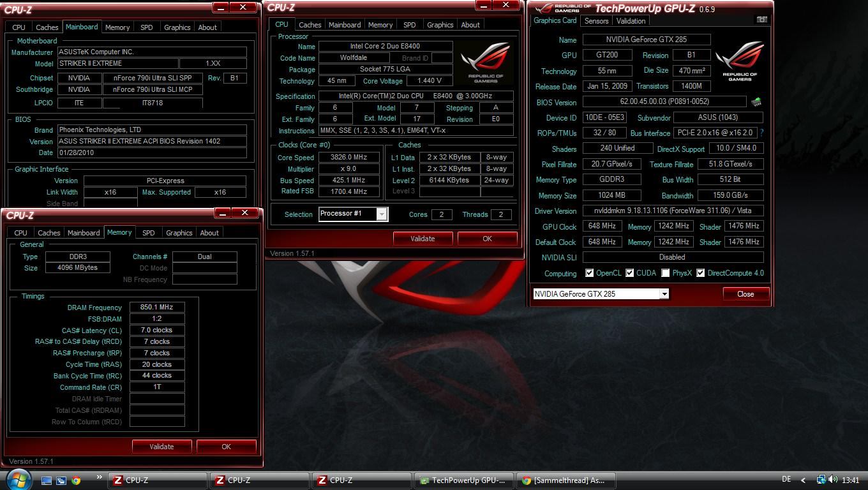Open SPD tab in CPU-Z Mainboard window
This screenshot has height=490, width=868.
tap(146, 27)
